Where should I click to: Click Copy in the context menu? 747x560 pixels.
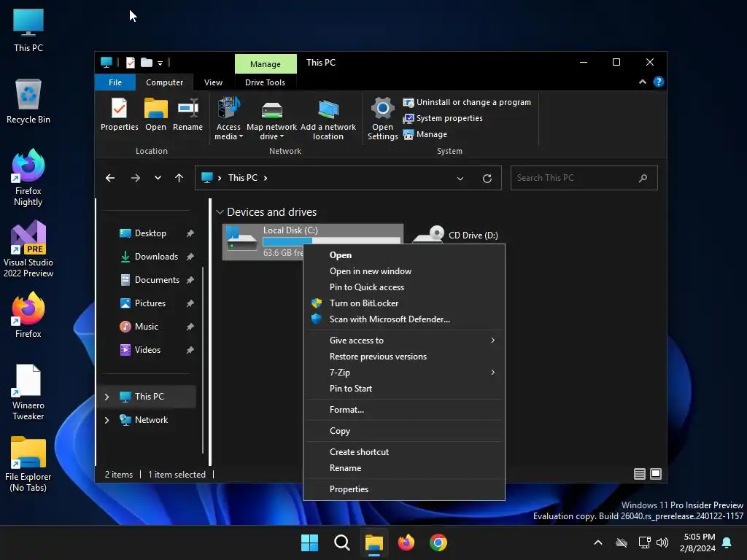click(x=404, y=431)
